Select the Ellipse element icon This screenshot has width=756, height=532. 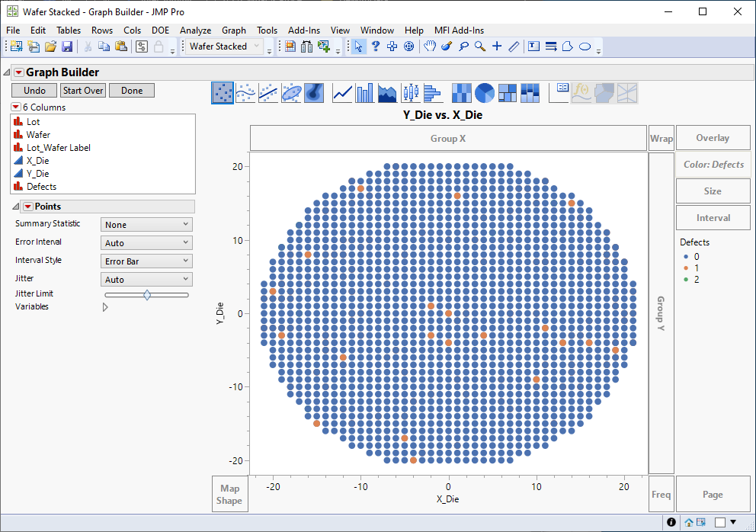point(291,93)
